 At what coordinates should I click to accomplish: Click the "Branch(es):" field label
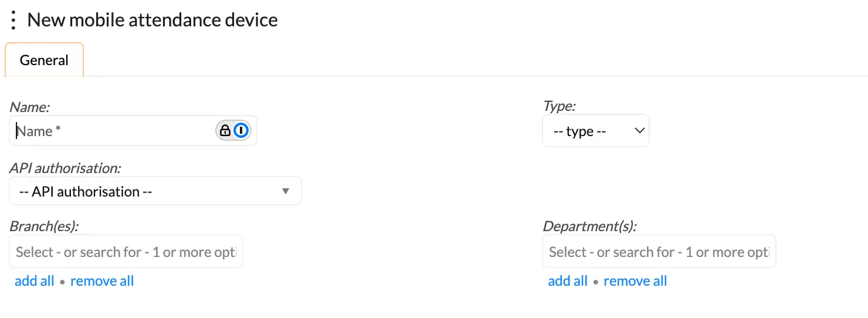[44, 226]
